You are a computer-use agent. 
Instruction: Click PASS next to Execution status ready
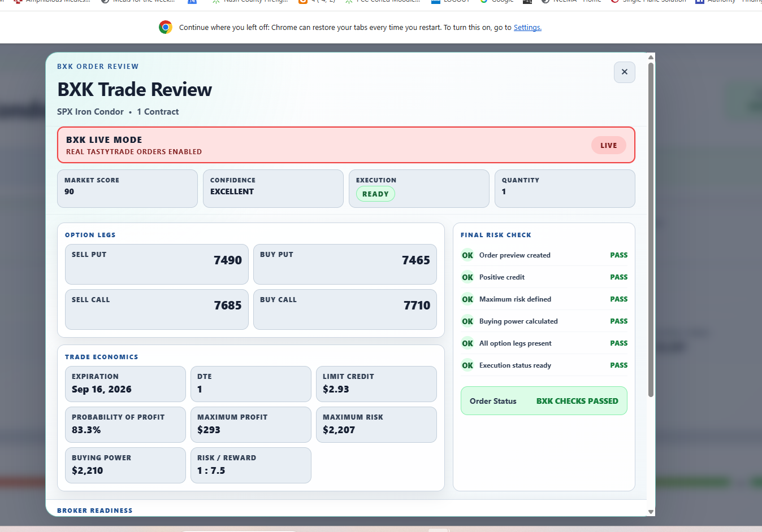point(618,365)
